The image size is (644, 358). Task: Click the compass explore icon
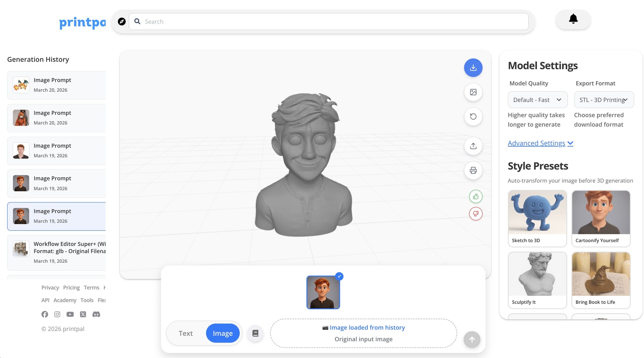pos(122,22)
